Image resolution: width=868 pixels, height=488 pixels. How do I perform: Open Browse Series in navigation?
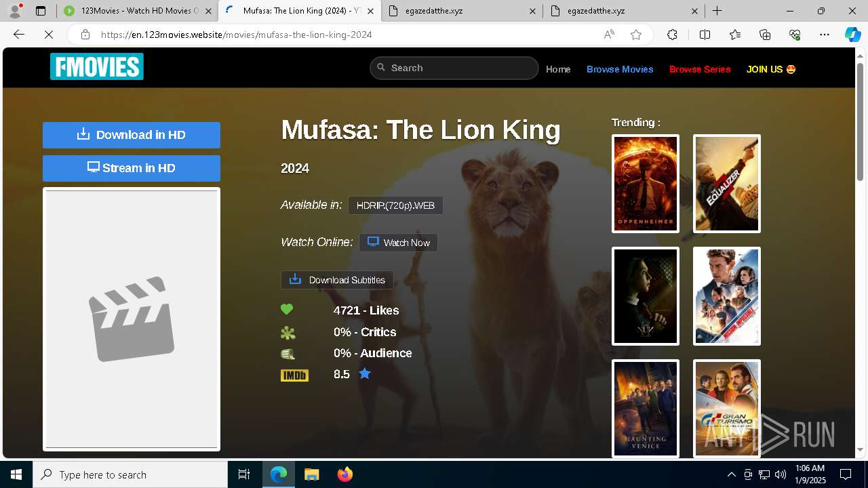[x=700, y=69]
